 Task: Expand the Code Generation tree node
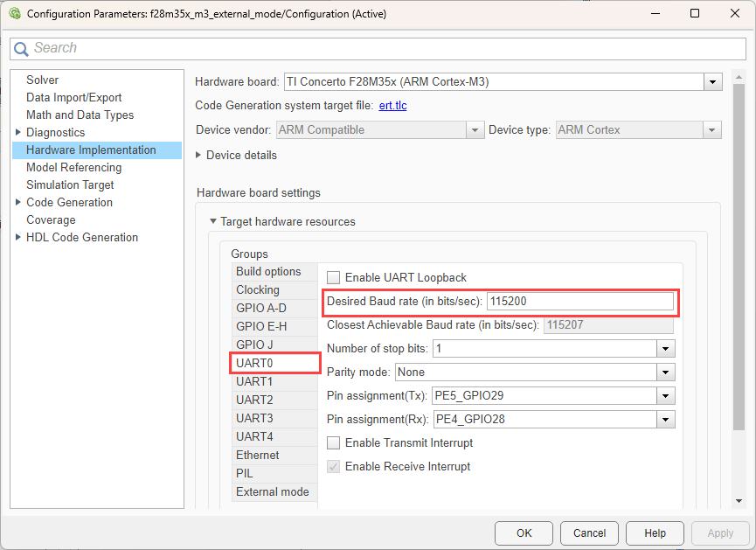coord(18,203)
